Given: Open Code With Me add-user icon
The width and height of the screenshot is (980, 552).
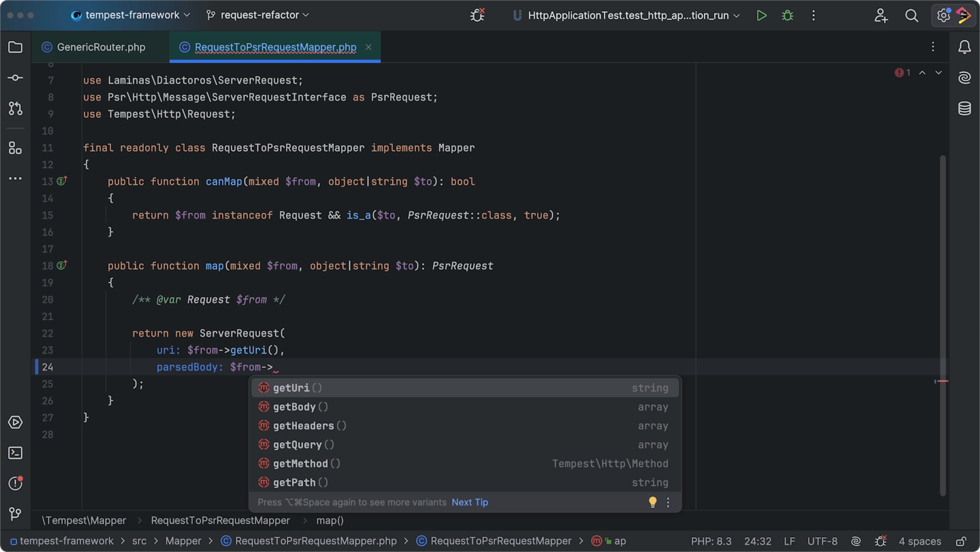Looking at the screenshot, I should tap(881, 15).
